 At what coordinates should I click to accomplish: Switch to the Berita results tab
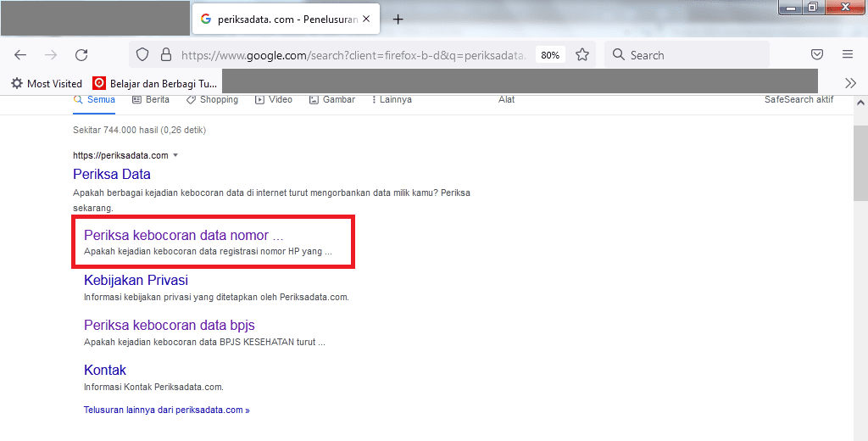point(151,100)
